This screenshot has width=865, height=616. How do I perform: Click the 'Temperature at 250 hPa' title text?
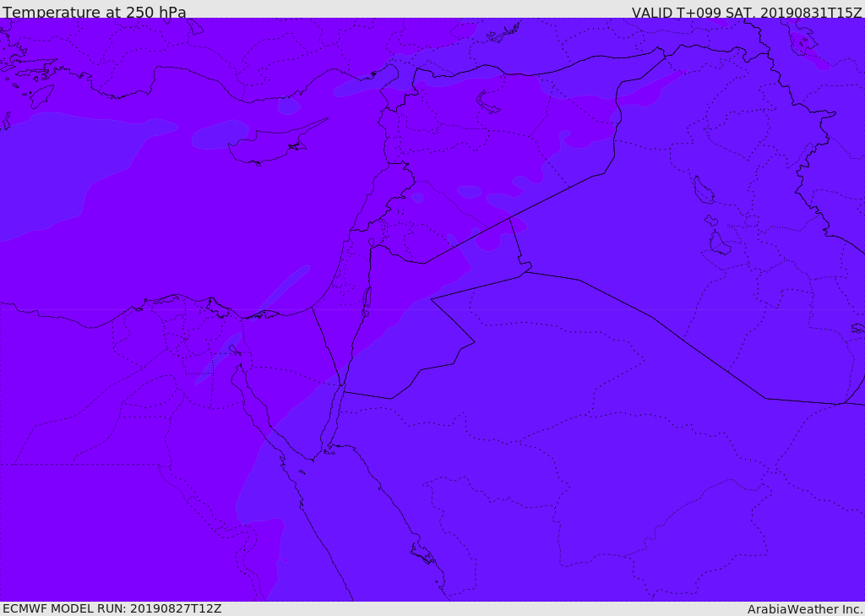[95, 12]
